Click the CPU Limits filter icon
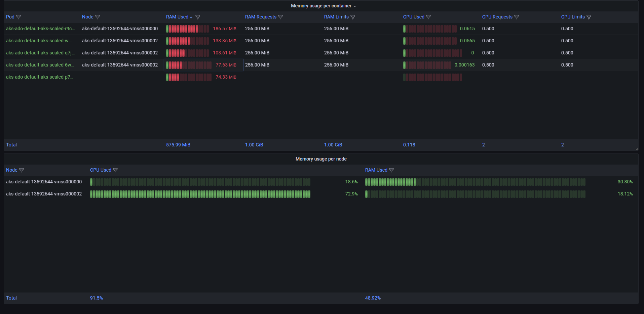Viewport: 644px width, 314px height. pyautogui.click(x=589, y=17)
